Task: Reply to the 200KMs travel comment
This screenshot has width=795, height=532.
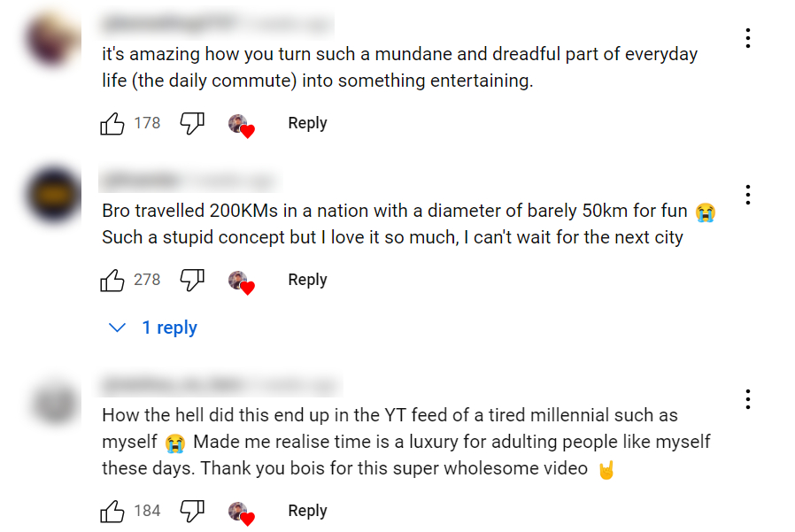Action: tap(307, 281)
